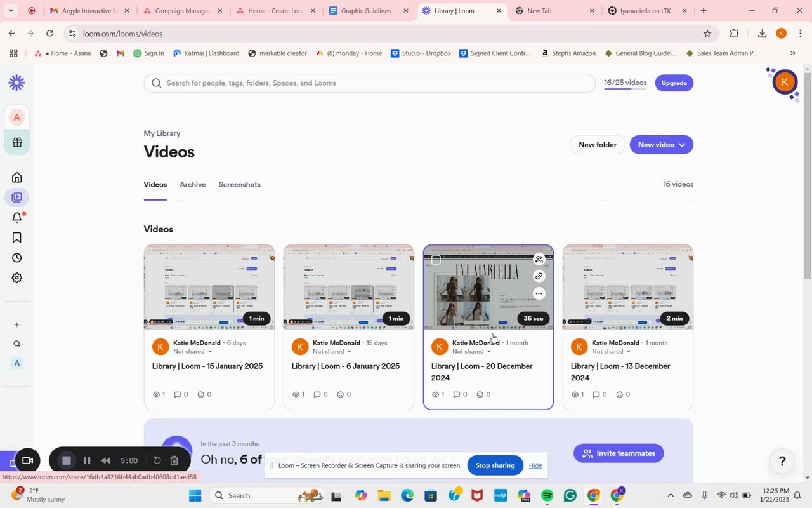Open profile avatar K at top right
Image resolution: width=812 pixels, height=508 pixels.
coord(785,82)
